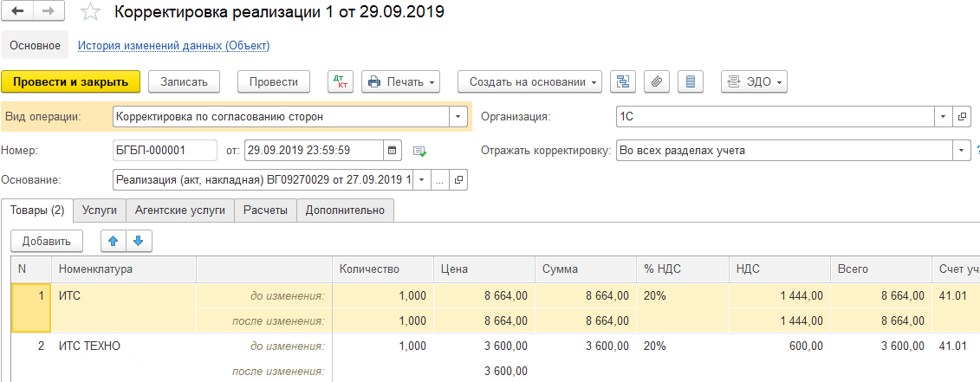Open the Создать на основании menu

click(529, 81)
